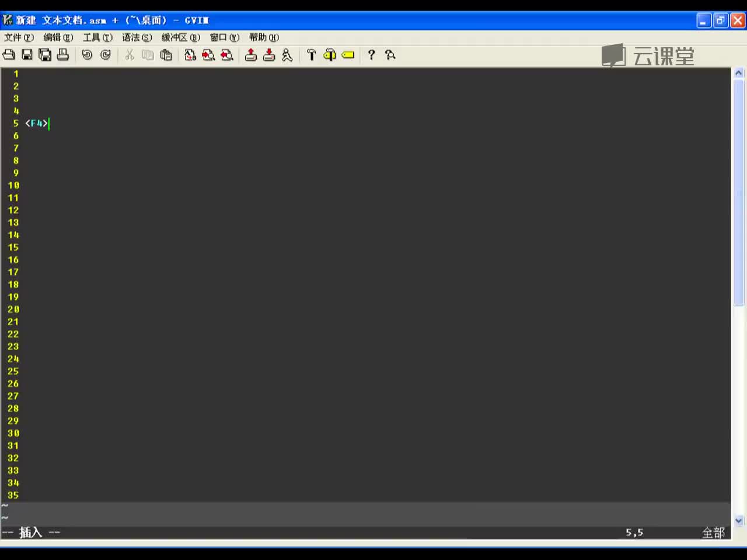The image size is (747, 560).
Task: Click the scrollbar down arrow
Action: tap(739, 520)
